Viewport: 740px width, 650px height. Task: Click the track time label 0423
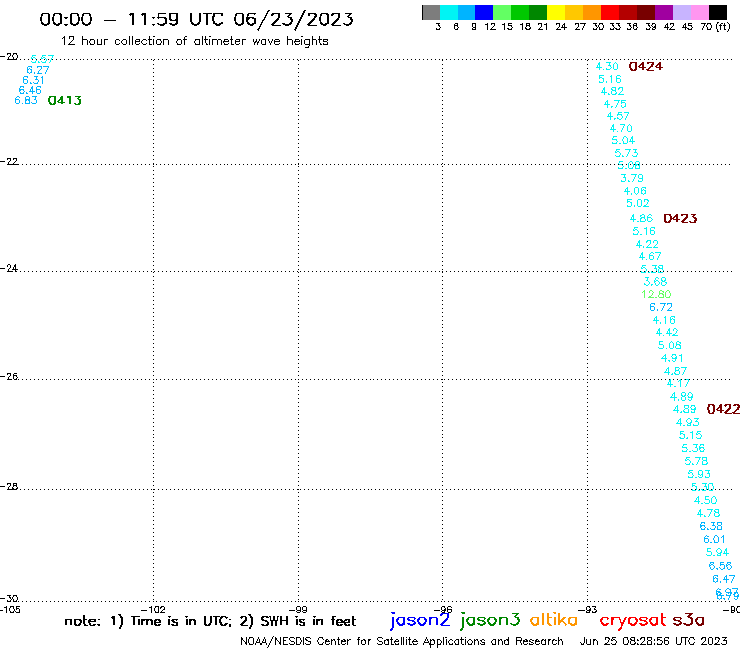(x=680, y=219)
